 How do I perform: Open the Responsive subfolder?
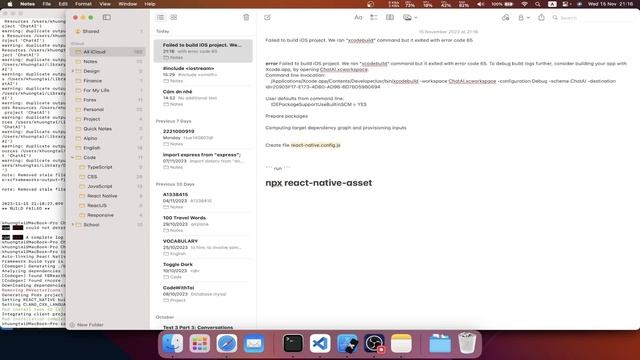(x=108, y=215)
